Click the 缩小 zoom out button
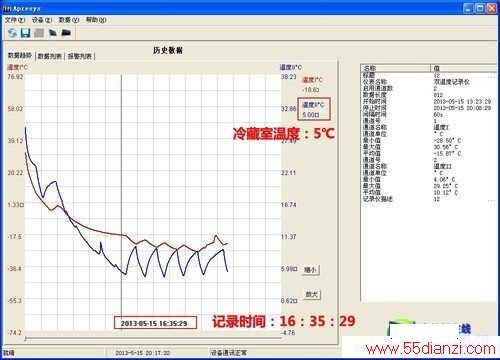500x360 pixels. click(x=311, y=270)
